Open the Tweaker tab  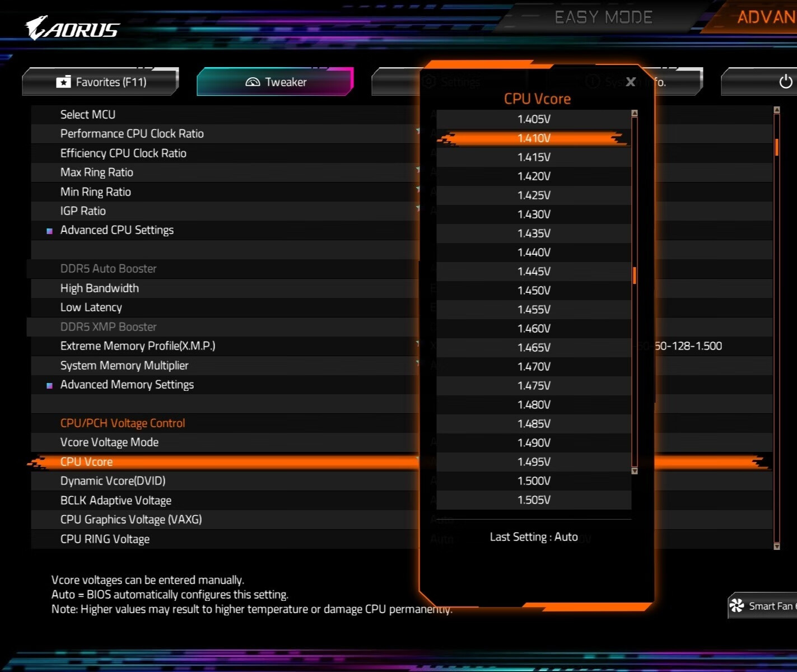276,82
